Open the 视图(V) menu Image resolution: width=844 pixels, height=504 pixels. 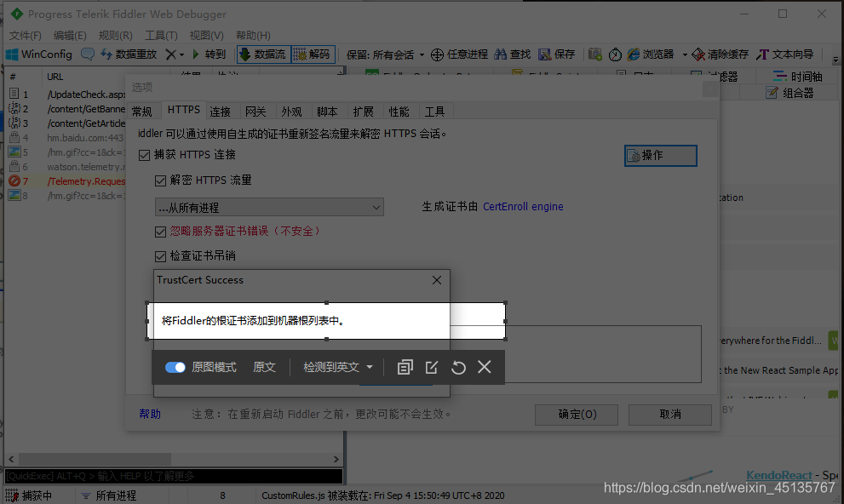(x=207, y=36)
